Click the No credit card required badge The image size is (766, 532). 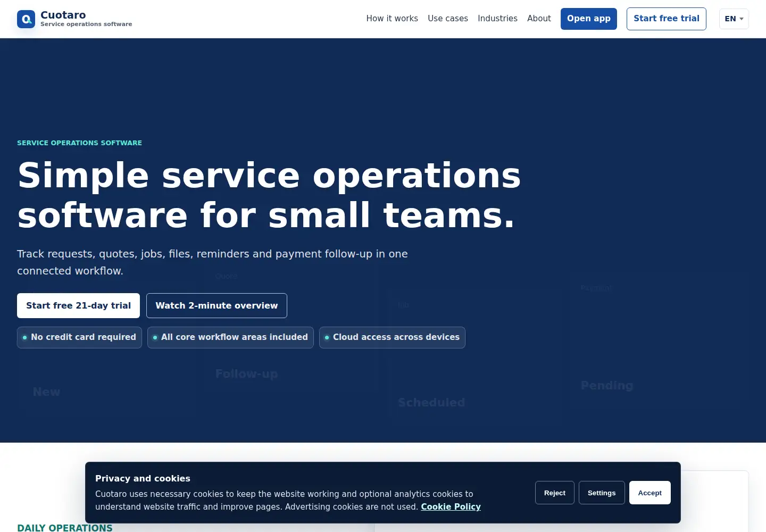coord(79,337)
